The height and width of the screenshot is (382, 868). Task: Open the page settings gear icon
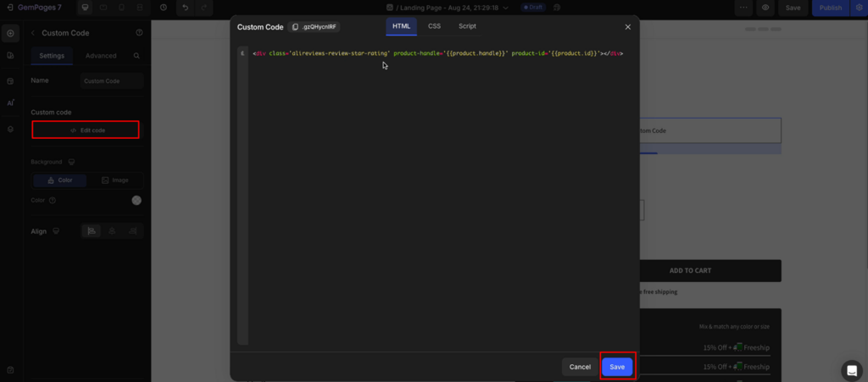pos(859,8)
